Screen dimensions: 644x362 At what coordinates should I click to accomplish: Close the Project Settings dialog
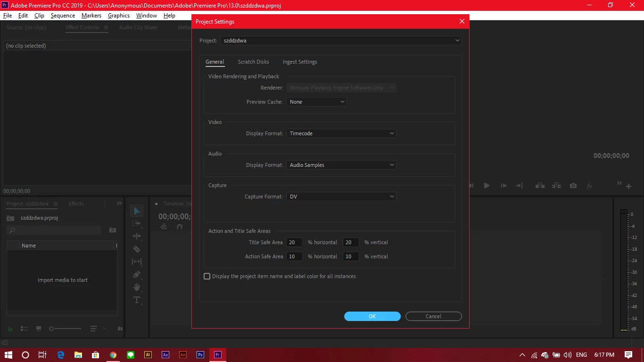coord(462,21)
